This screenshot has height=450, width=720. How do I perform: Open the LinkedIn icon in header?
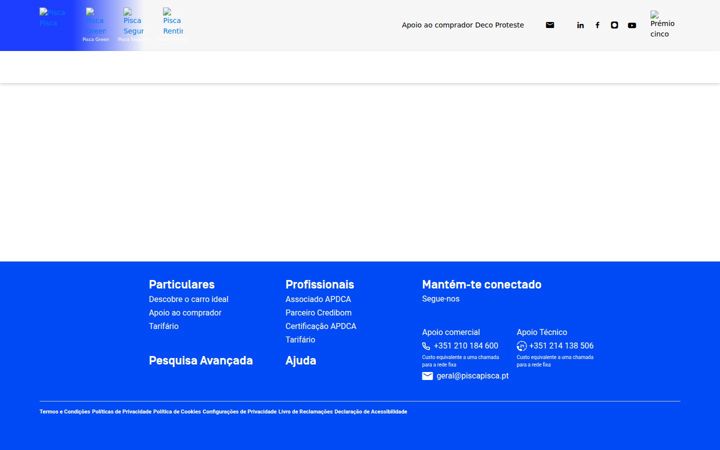click(580, 25)
